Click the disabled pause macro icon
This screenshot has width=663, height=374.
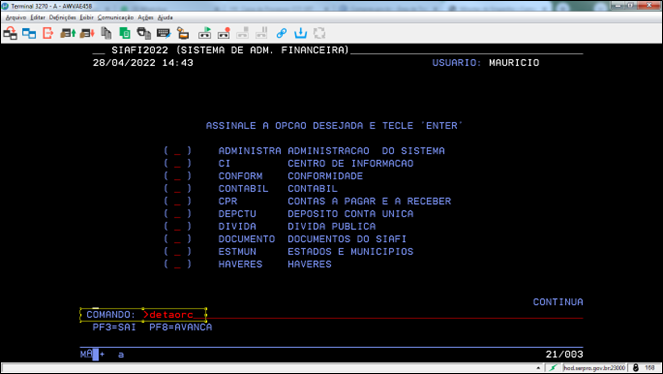[262, 33]
